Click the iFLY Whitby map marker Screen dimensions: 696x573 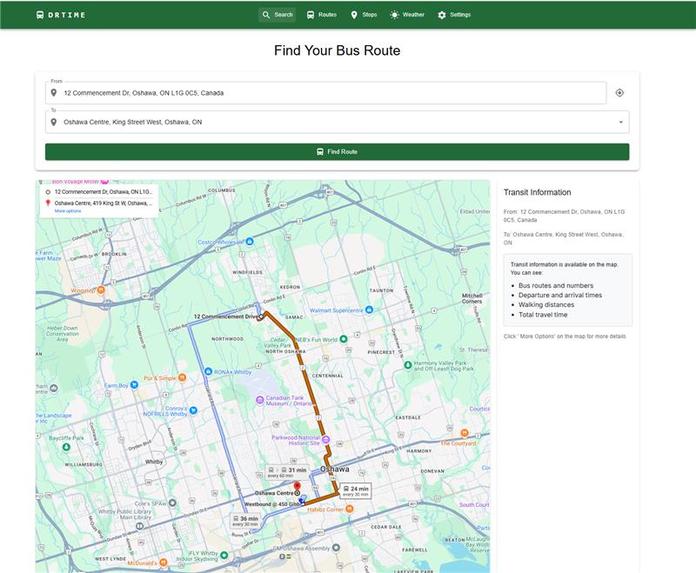click(224, 555)
